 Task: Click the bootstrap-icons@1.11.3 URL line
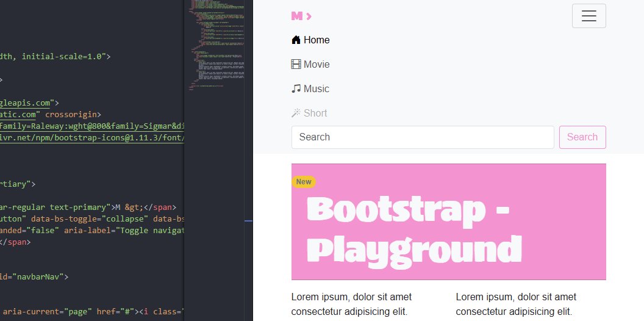(92, 137)
